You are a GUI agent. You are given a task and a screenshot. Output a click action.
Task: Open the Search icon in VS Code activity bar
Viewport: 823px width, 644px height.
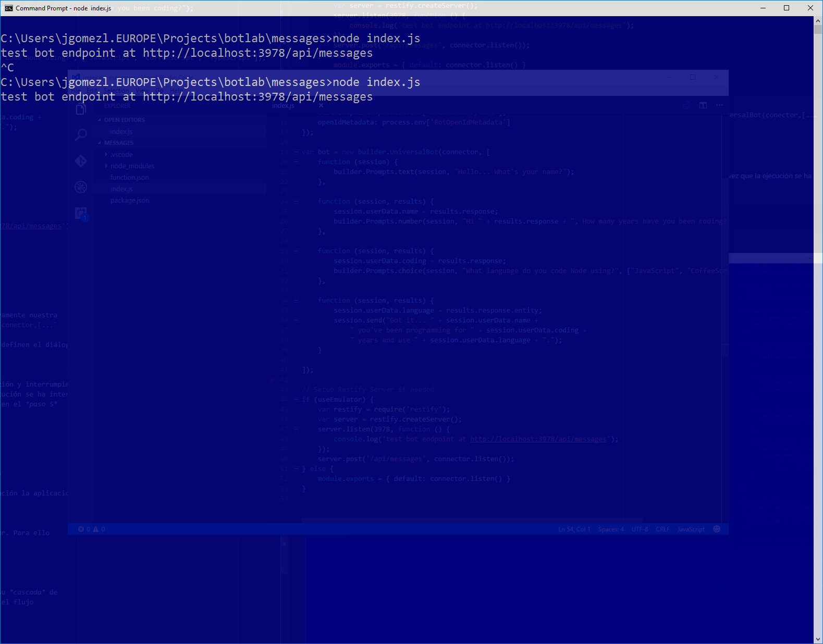tap(81, 135)
